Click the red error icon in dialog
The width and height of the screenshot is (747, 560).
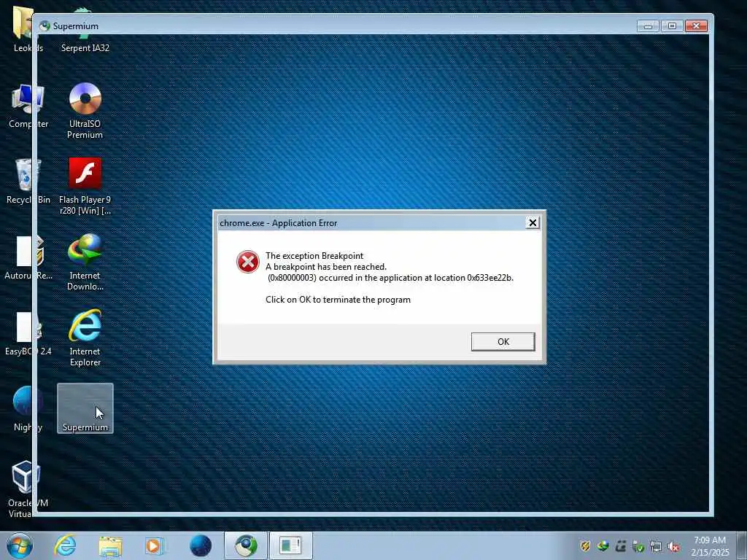coord(248,262)
